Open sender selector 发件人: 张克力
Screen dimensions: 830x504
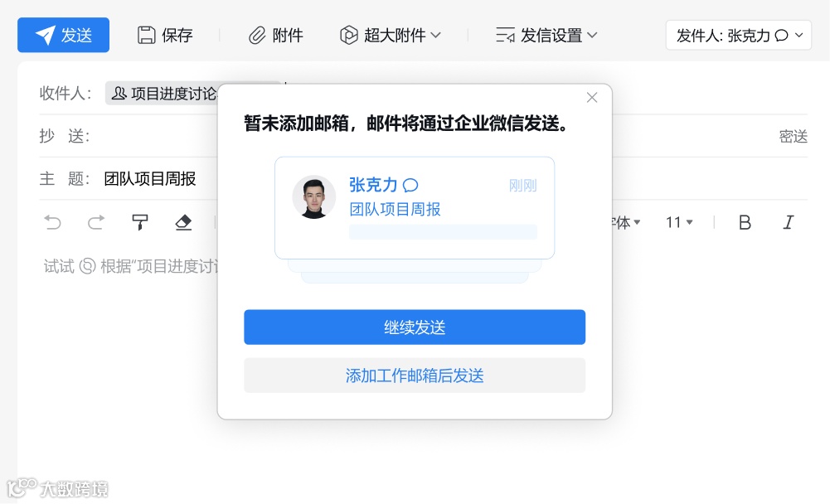(739, 35)
